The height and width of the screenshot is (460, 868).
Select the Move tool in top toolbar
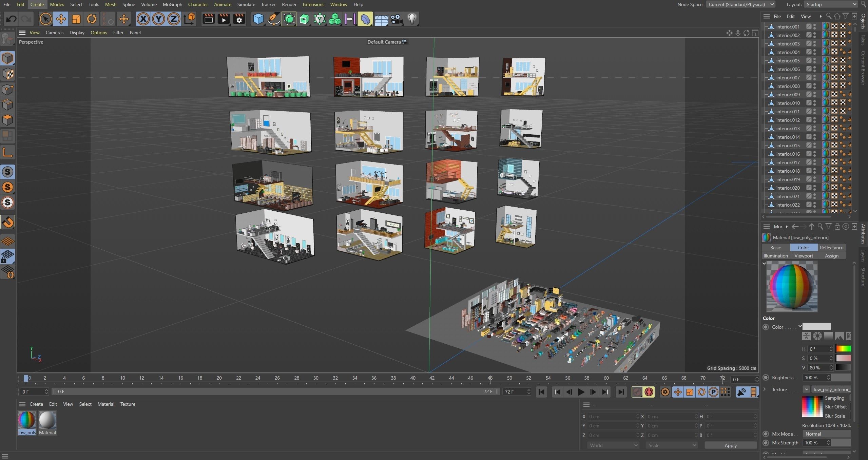[x=61, y=19]
